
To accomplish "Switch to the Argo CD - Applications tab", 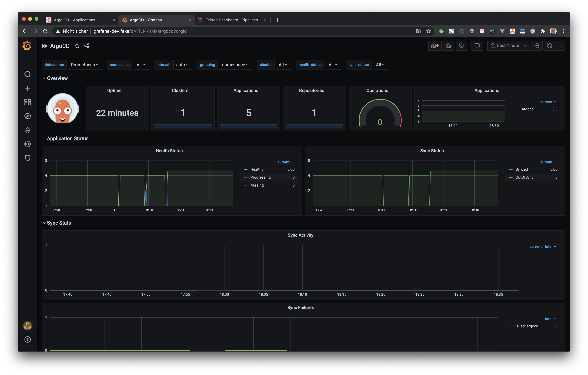I will point(74,20).
